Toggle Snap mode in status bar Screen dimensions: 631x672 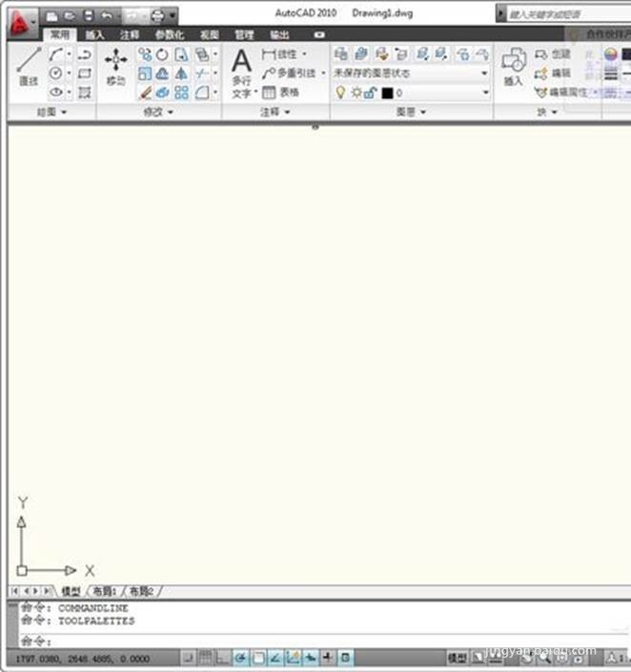188,658
